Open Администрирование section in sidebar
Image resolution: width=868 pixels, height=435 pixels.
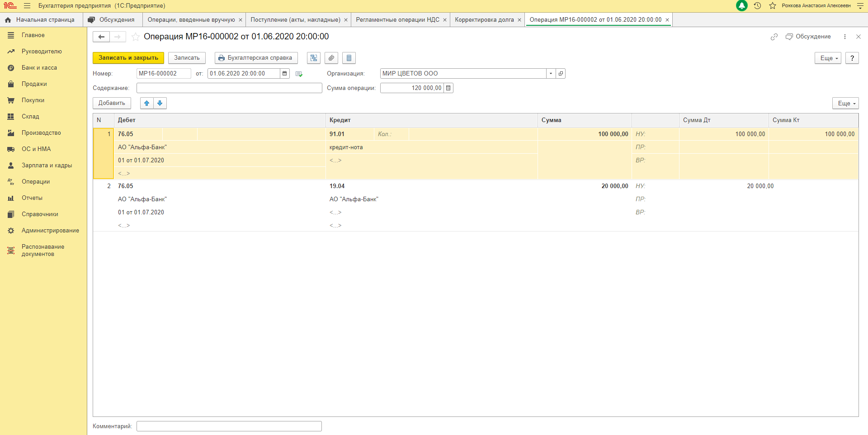click(x=43, y=231)
